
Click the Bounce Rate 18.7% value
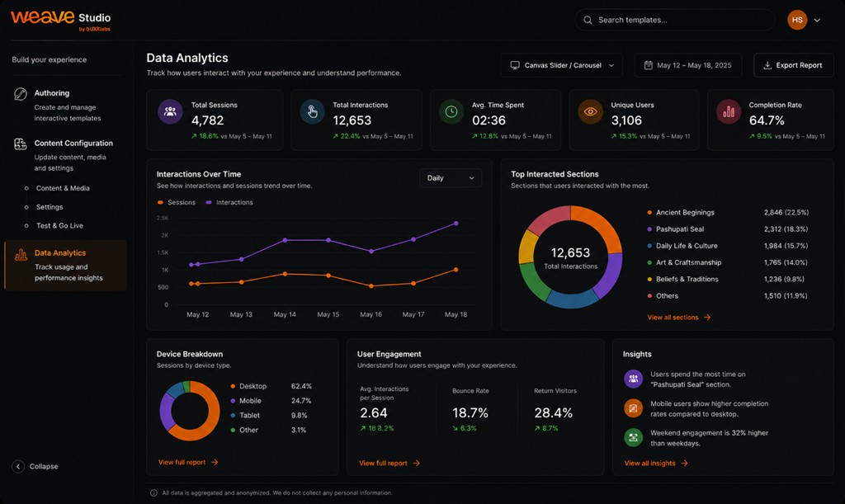coord(470,412)
